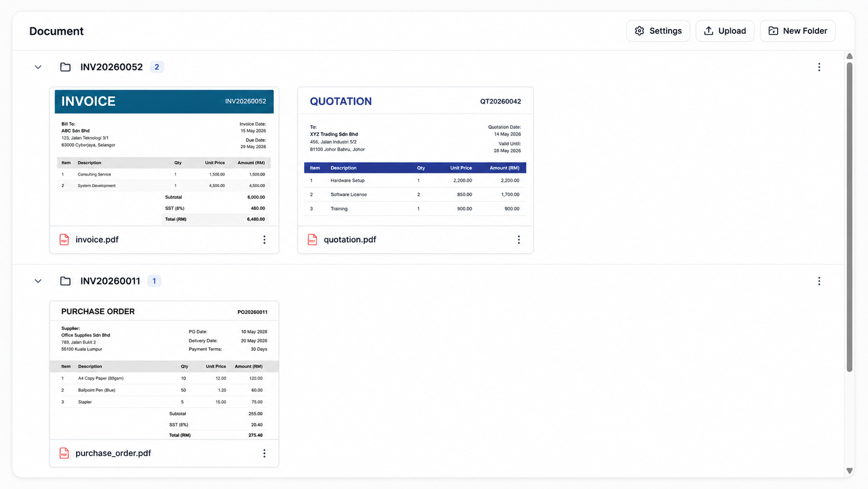
Task: Open the invoice.pdf options menu
Action: pos(264,240)
